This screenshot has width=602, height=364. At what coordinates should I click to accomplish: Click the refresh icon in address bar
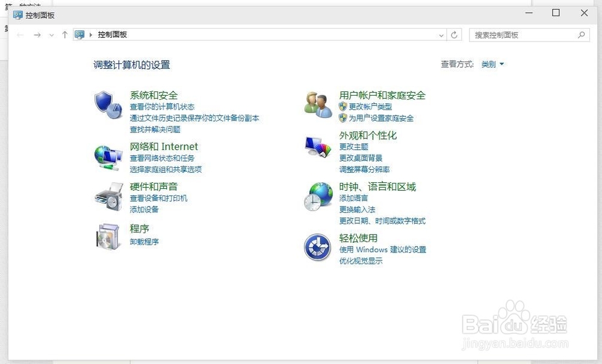[x=455, y=35]
